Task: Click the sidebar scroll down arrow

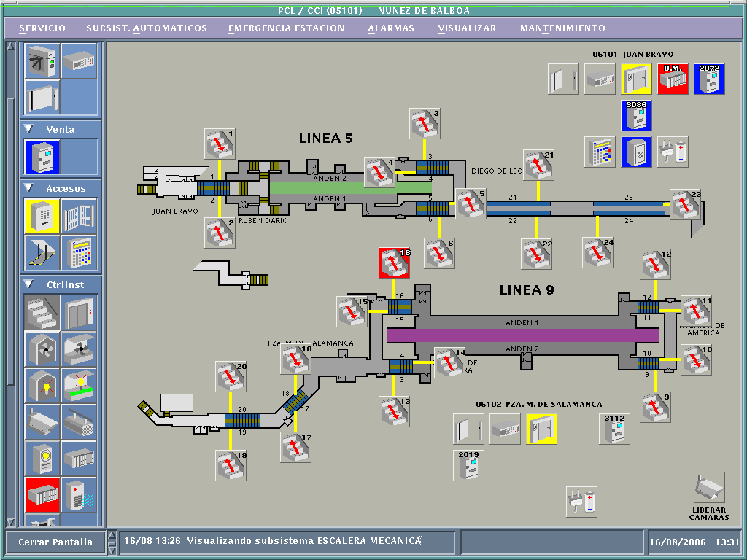Action: (x=10, y=522)
